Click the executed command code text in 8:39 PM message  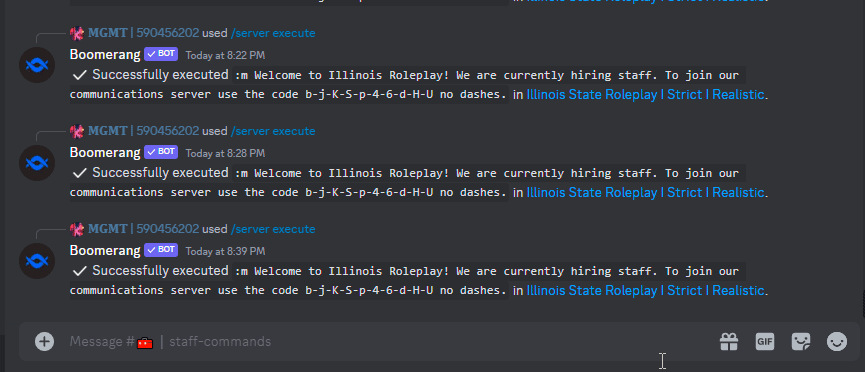click(408, 280)
